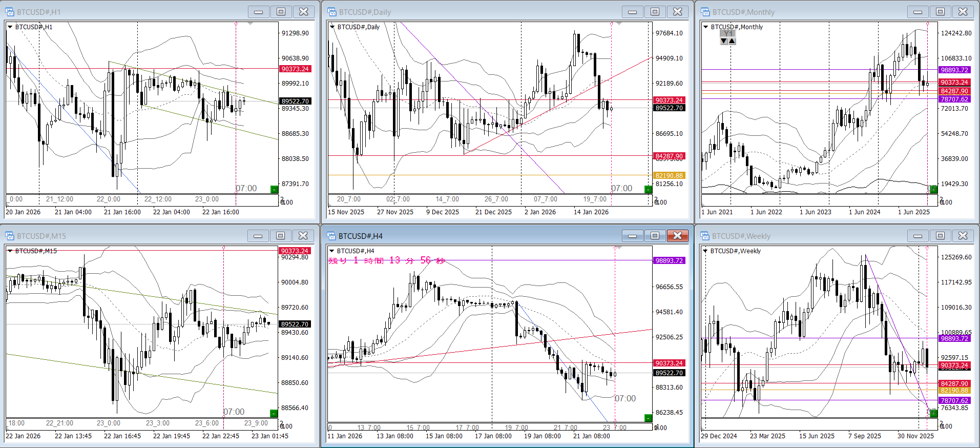The height and width of the screenshot is (448, 980).
Task: Toggle the green minus square on H4 chart
Action: [x=648, y=418]
